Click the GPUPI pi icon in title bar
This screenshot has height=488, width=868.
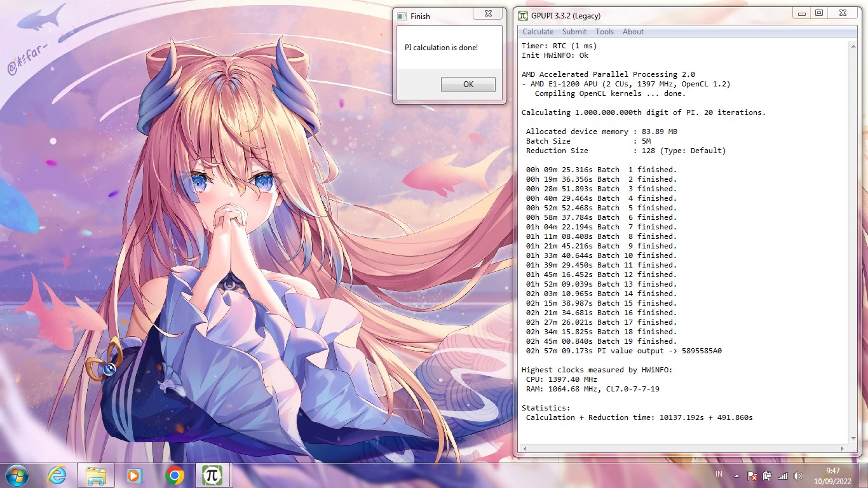522,16
